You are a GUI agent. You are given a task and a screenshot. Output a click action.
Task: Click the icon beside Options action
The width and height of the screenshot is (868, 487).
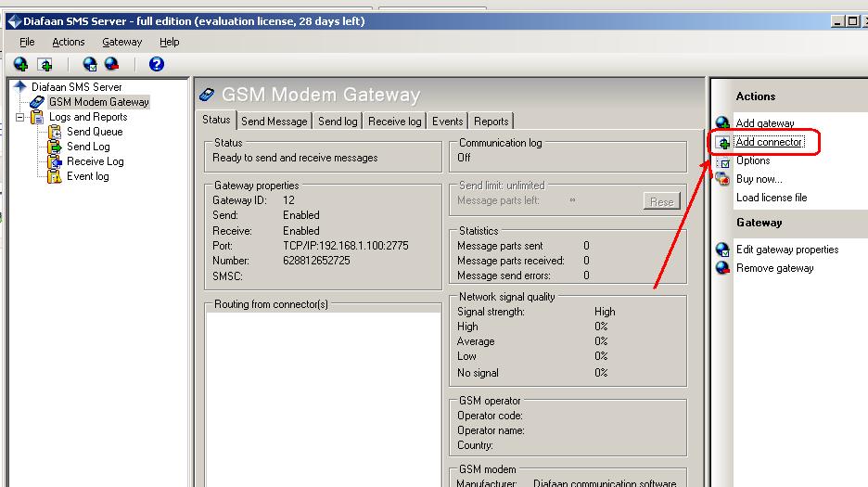722,161
